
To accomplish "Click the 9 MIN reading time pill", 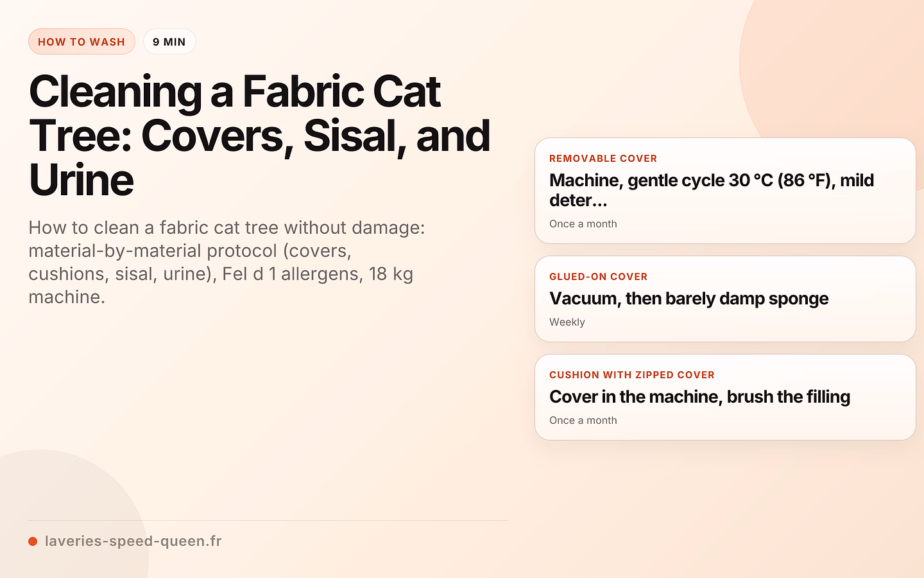I will (169, 42).
